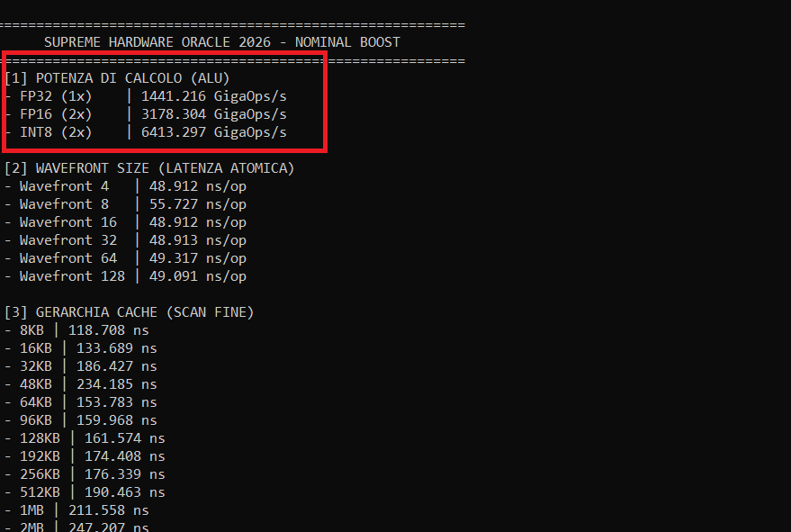Click the heading [2] WAVEFRONT SIZE (LATENZA ATOMICA)
This screenshot has height=532, width=791.
coord(149,168)
